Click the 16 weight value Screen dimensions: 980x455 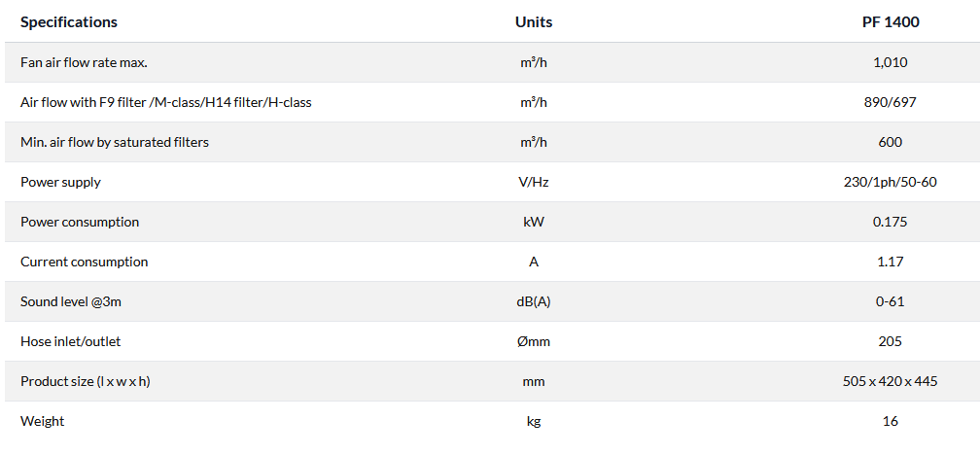click(890, 421)
